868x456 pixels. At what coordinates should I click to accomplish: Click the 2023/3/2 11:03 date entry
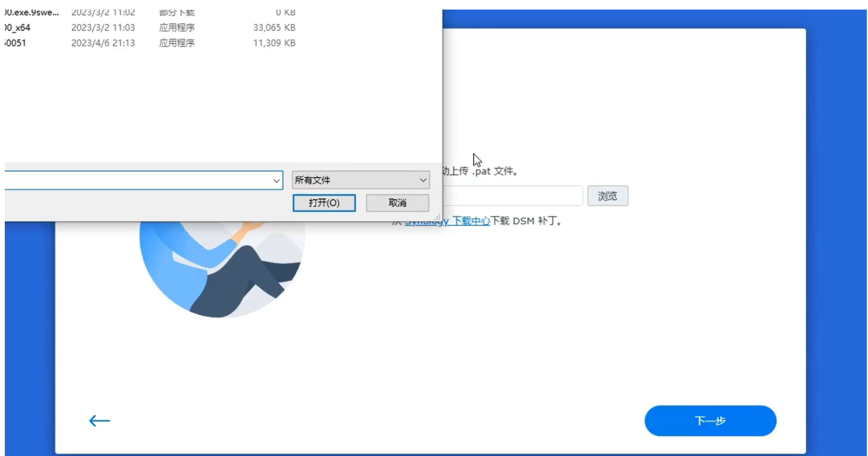point(103,27)
